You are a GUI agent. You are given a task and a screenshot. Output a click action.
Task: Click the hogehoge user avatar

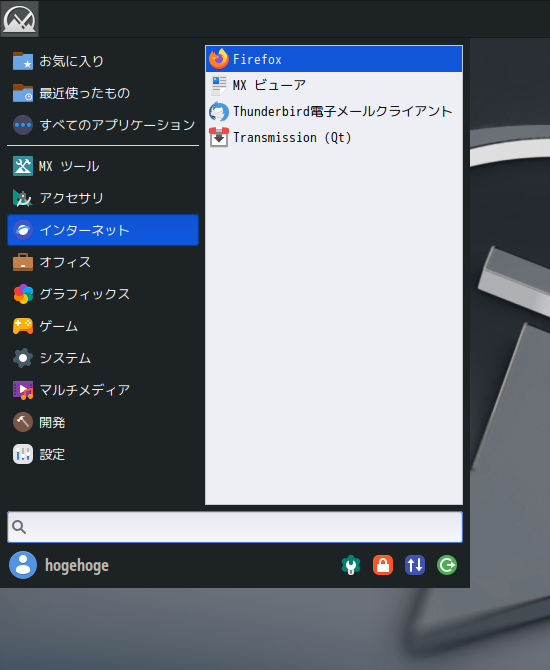(23, 565)
